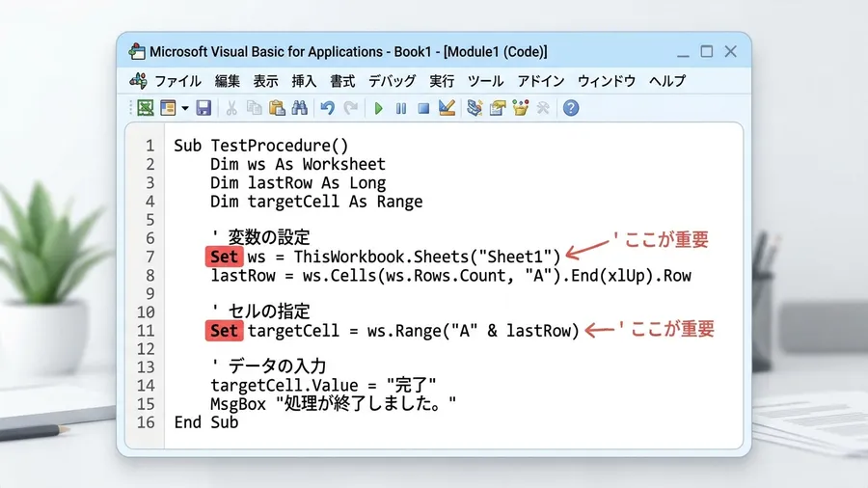Click 'targetCell = ws.Range' in line 11
Screen dimensions: 868x488
tap(413, 331)
